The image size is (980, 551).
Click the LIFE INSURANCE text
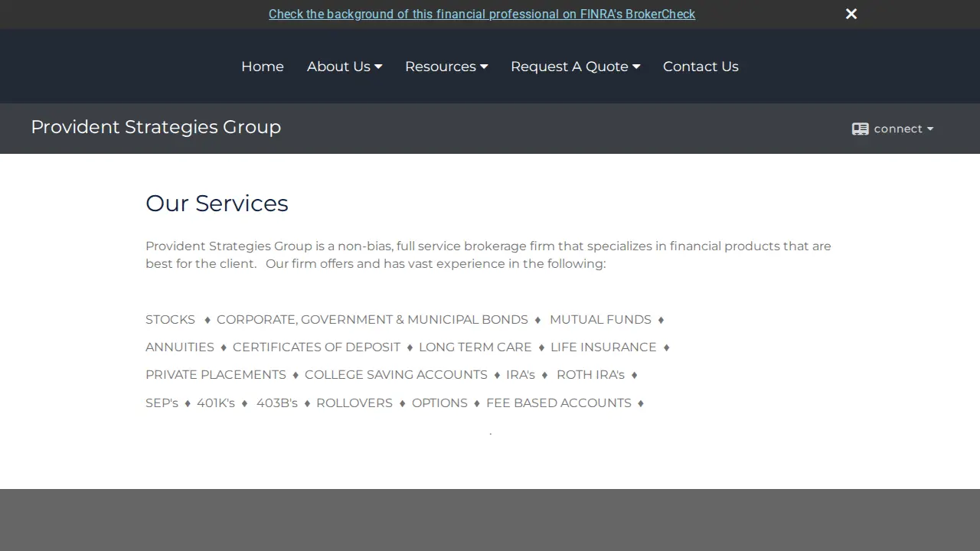(603, 347)
